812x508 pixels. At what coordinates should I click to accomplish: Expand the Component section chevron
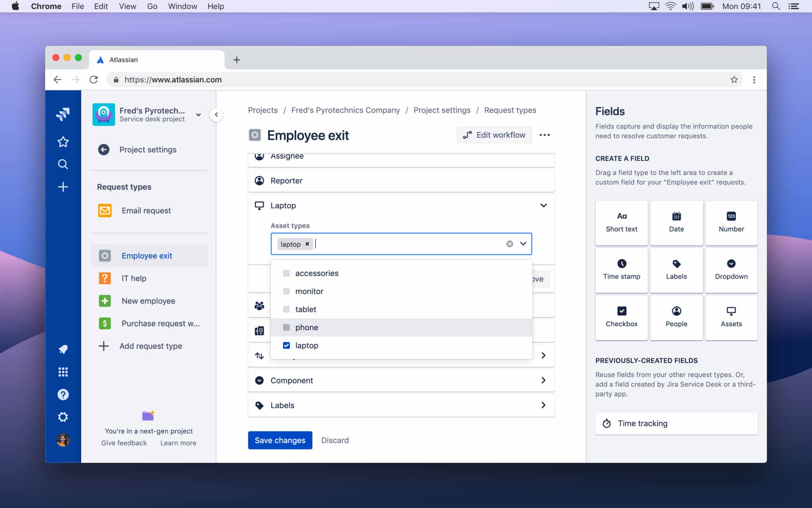[x=542, y=380]
